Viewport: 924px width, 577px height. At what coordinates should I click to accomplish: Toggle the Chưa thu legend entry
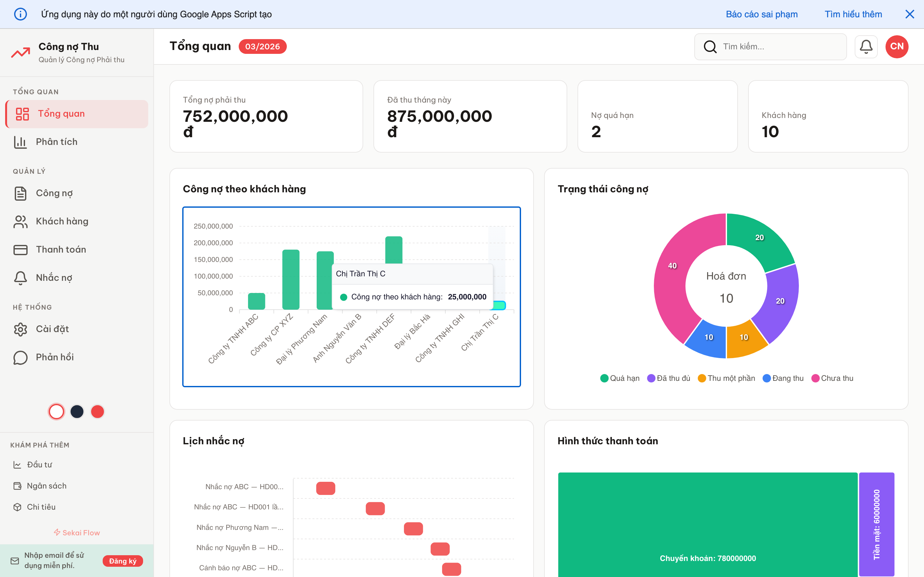pos(832,378)
